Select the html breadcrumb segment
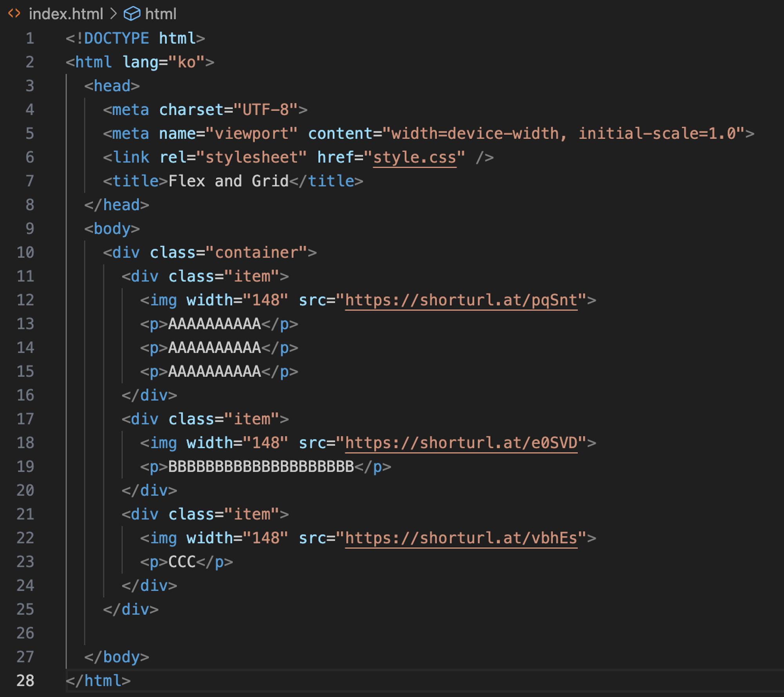This screenshot has width=784, height=697. [x=160, y=14]
